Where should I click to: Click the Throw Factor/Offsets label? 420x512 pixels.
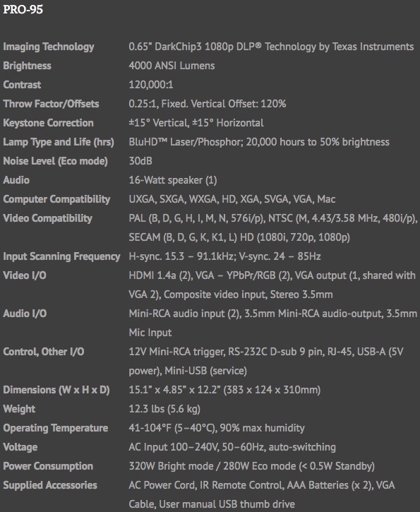[52, 104]
